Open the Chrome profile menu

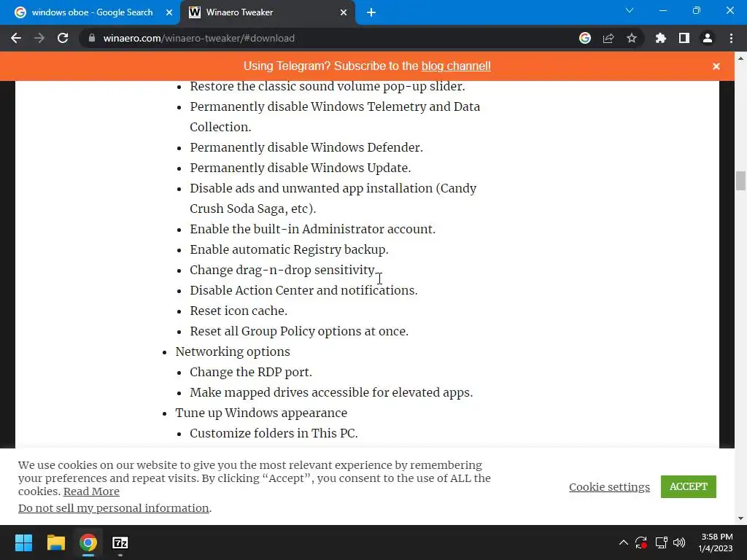pyautogui.click(x=708, y=38)
